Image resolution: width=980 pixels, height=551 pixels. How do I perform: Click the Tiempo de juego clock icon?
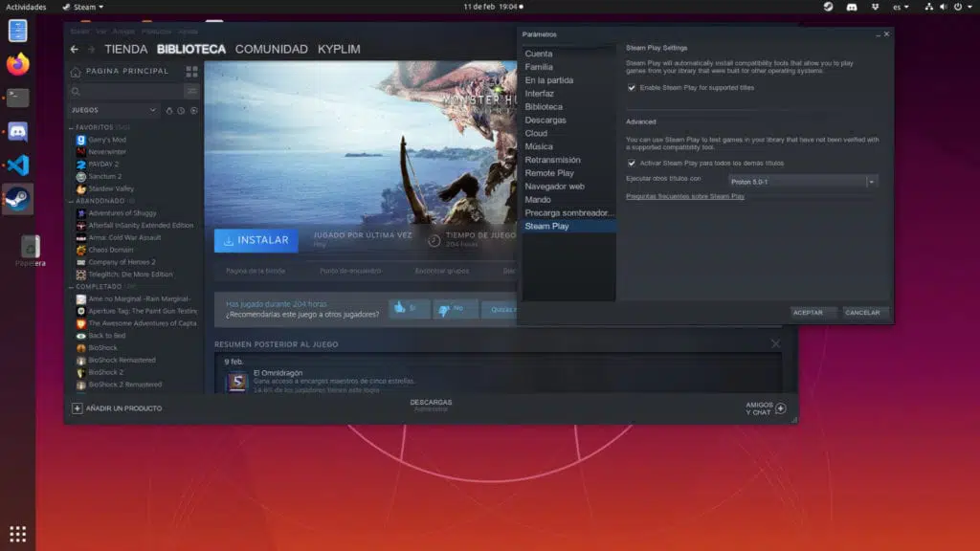tap(434, 240)
